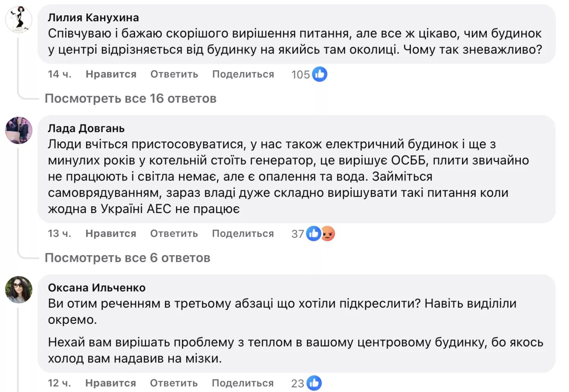This screenshot has width=569, height=392.
Task: Click the Like reaction icon showing 37 reactions
Action: [313, 234]
